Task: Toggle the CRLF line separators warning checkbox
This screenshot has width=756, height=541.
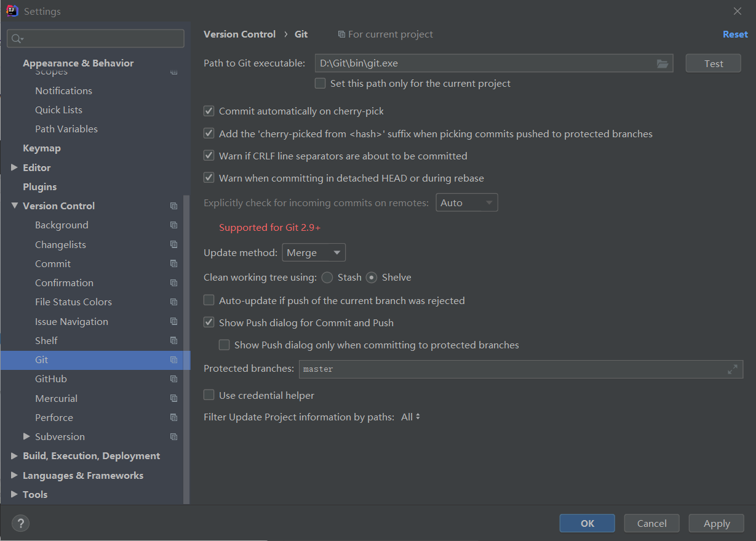Action: click(x=209, y=156)
